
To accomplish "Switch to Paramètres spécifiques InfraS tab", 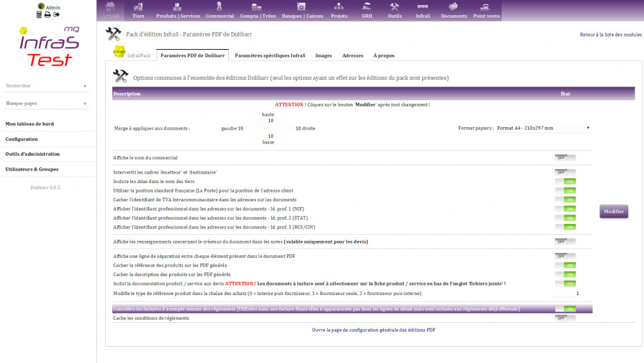I will 270,55.
